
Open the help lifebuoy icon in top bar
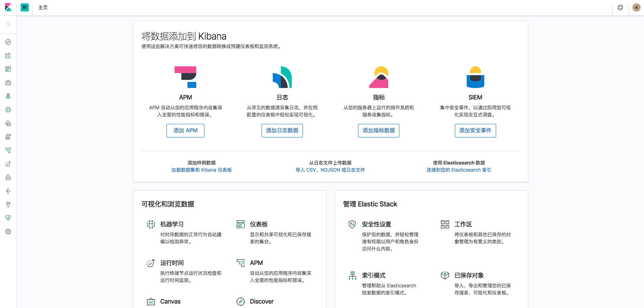coord(620,7)
